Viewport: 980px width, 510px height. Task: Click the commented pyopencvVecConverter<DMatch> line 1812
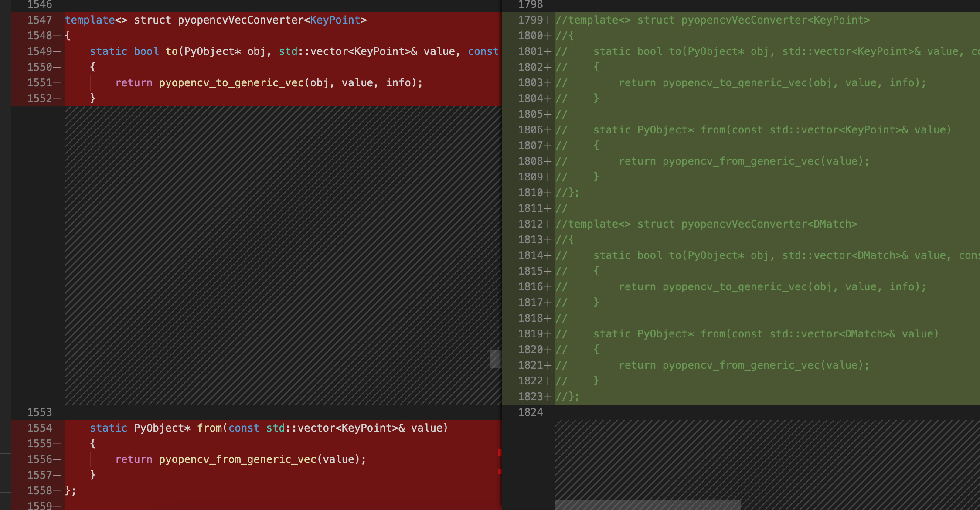point(706,224)
